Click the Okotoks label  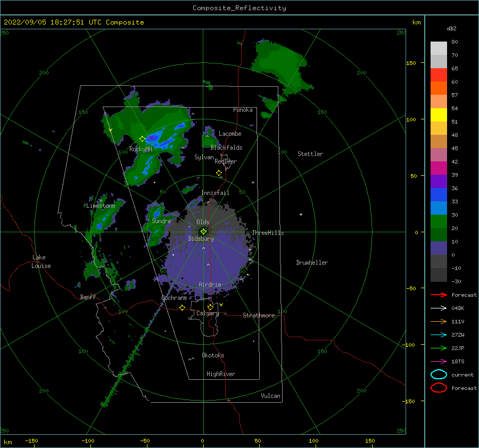pos(213,355)
